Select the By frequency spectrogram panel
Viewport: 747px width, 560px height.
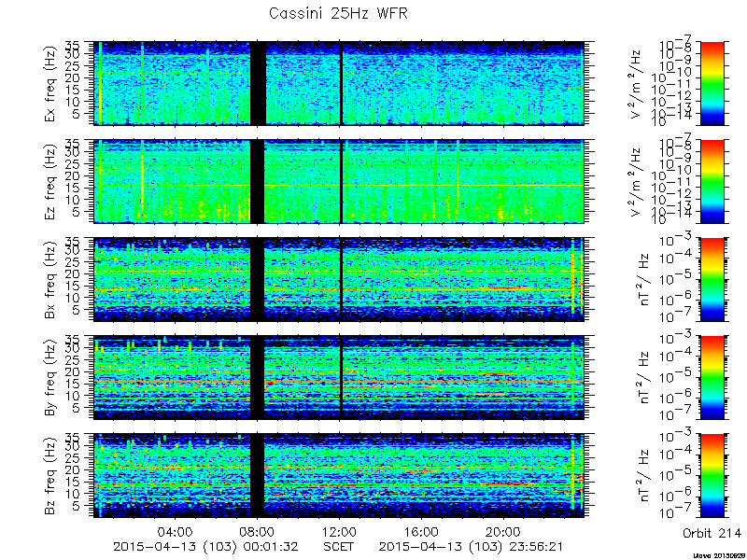click(x=339, y=377)
